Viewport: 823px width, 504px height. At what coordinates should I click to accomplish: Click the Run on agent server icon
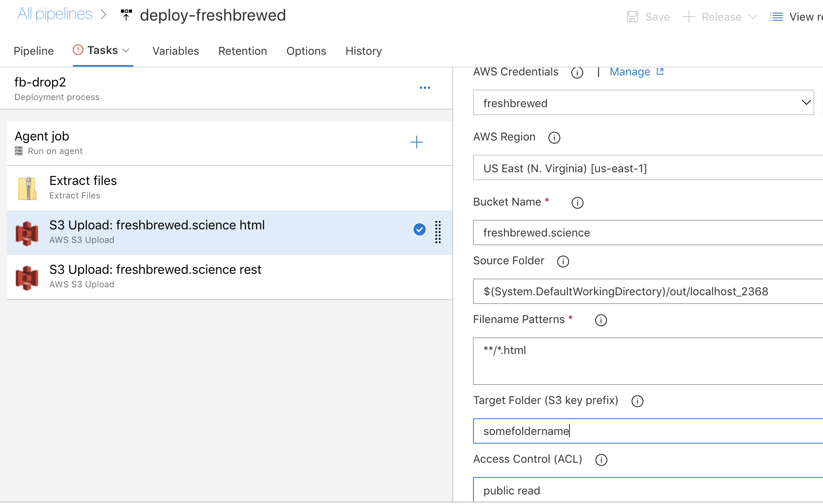pyautogui.click(x=19, y=151)
